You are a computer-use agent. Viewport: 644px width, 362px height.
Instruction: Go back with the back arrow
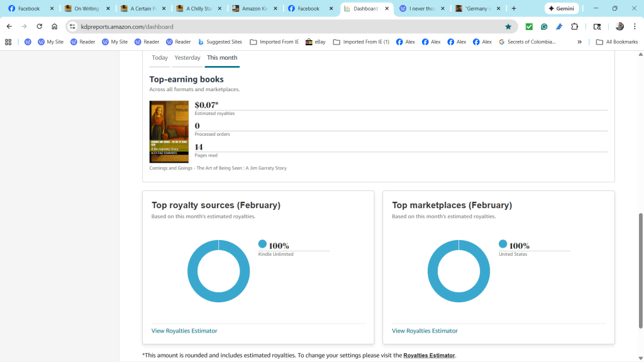click(9, 26)
